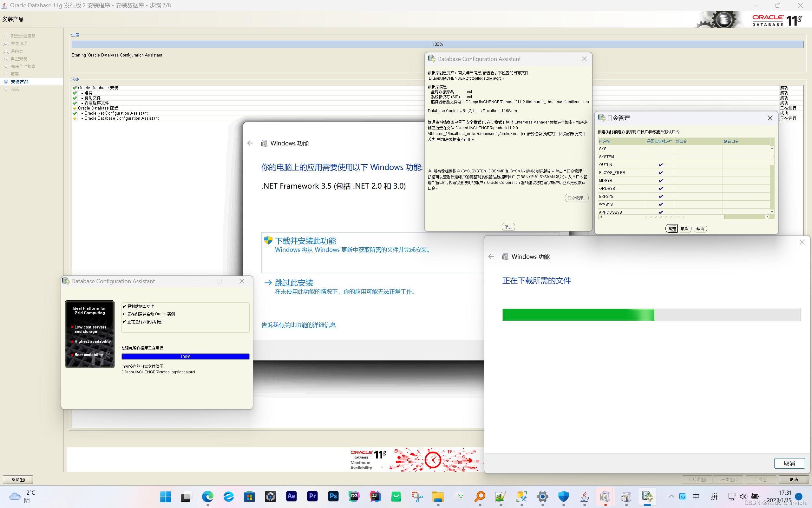The height and width of the screenshot is (508, 812).
Task: Click 确定 in the Database Configuration Assistant dialog
Action: click(508, 227)
